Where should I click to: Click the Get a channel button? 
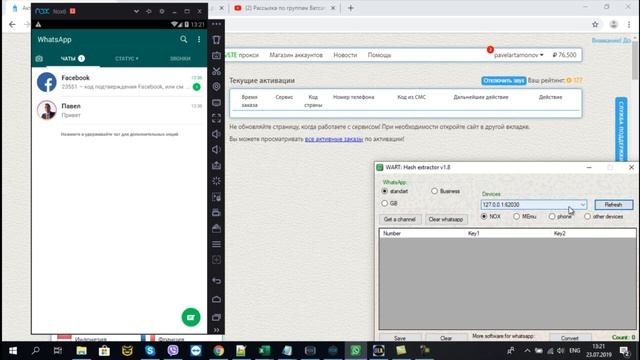[400, 219]
